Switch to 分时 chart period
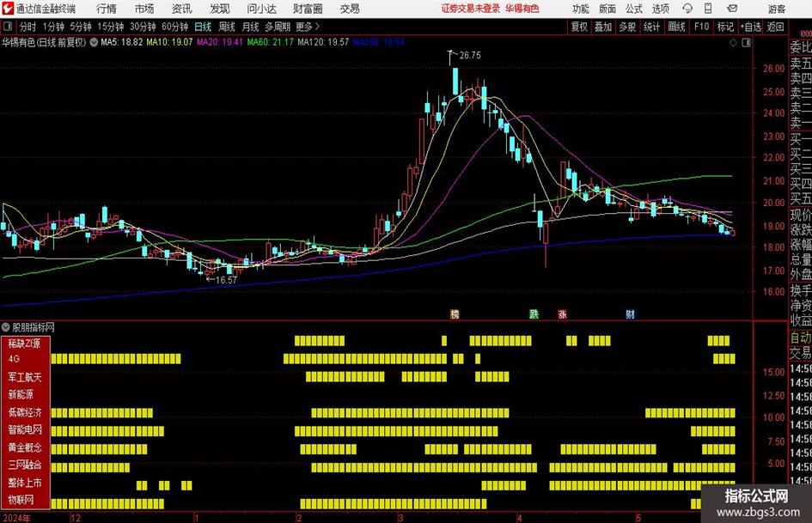This screenshot has height=523, width=812. [x=27, y=27]
